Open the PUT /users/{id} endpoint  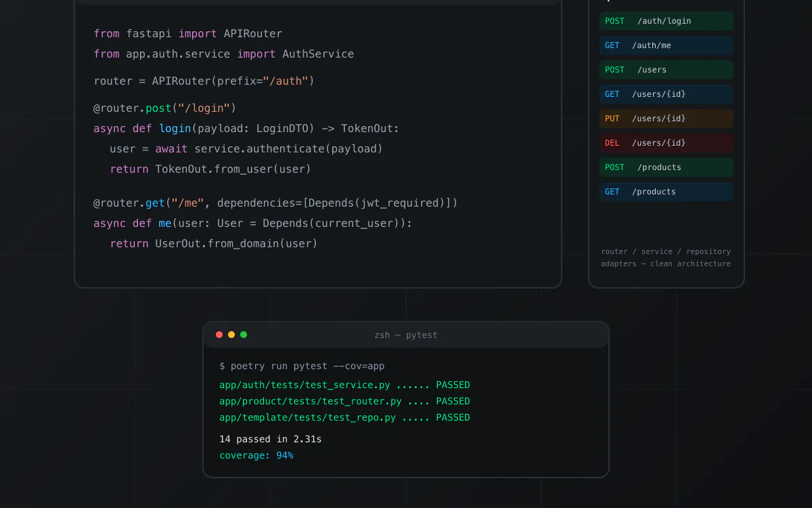pyautogui.click(x=667, y=119)
